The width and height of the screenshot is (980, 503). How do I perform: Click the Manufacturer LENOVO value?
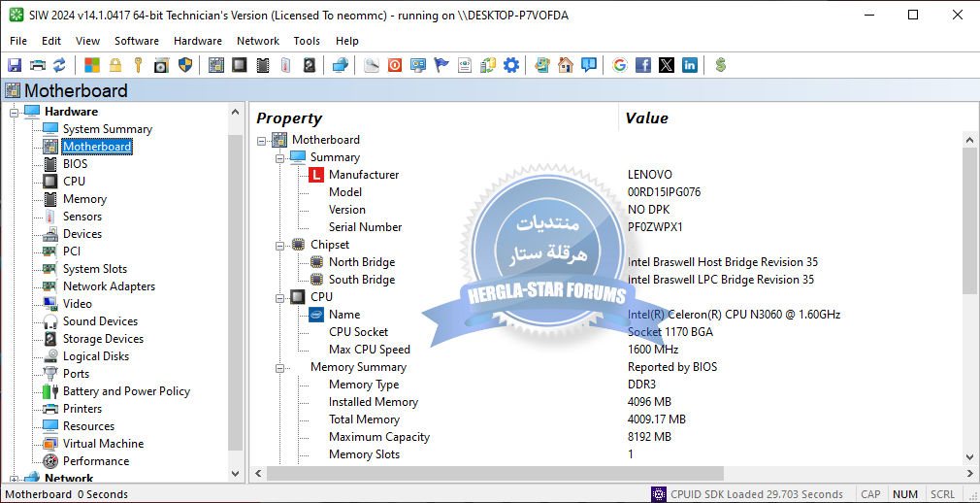(x=649, y=175)
